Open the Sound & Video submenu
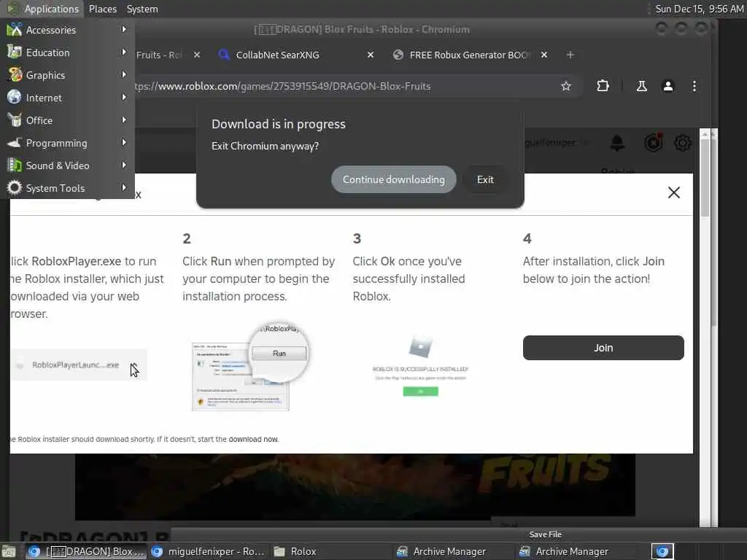Screen dimensions: 747x560 pos(68,166)
